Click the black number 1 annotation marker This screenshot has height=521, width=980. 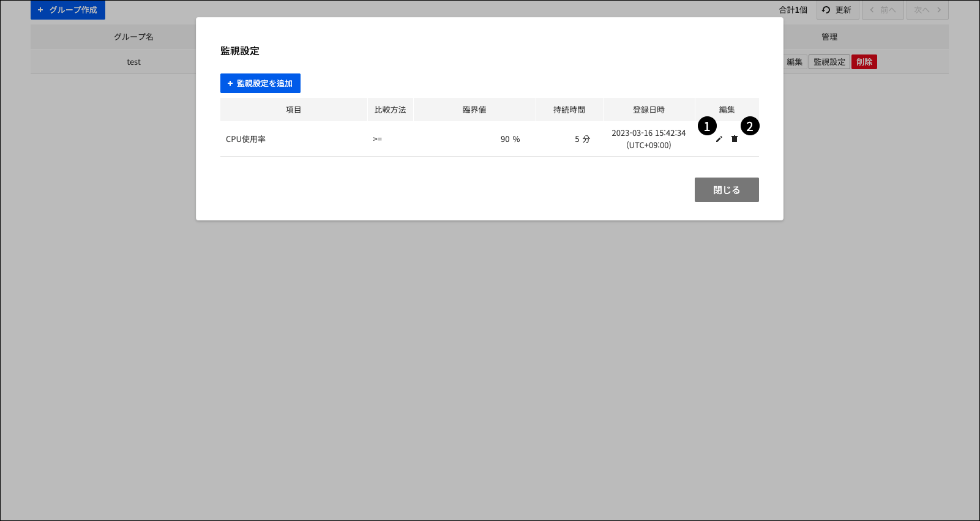pyautogui.click(x=707, y=126)
